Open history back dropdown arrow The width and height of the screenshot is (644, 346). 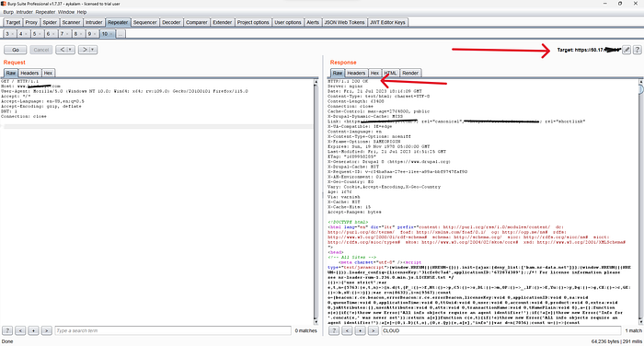[70, 50]
